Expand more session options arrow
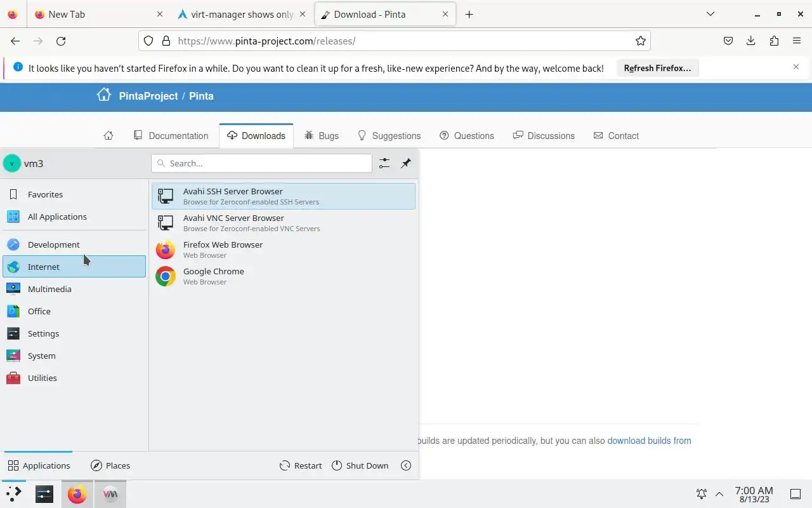The image size is (812, 508). coord(406,465)
